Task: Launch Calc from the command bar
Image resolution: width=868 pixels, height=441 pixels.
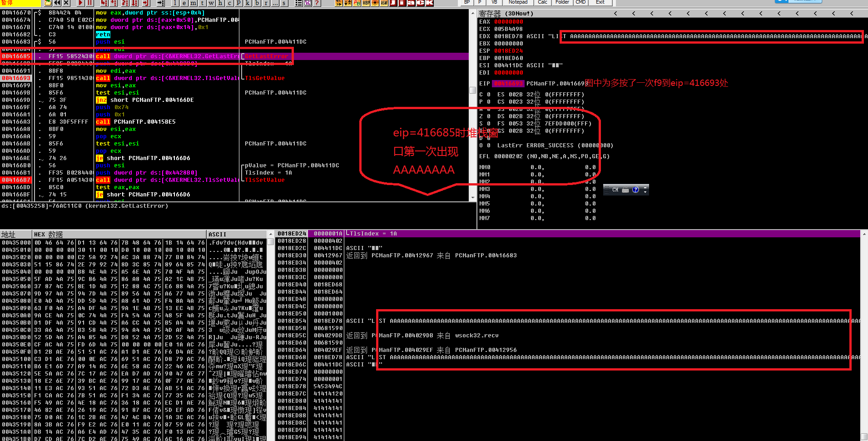Action: [x=542, y=2]
